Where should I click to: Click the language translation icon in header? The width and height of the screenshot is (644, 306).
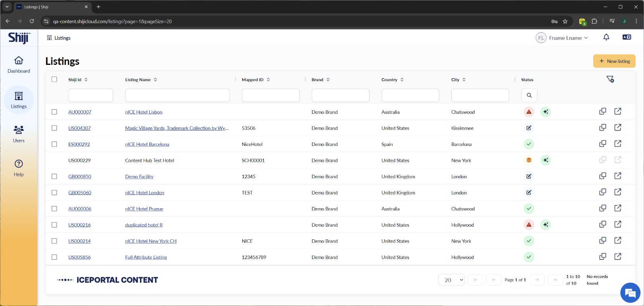coord(627,37)
